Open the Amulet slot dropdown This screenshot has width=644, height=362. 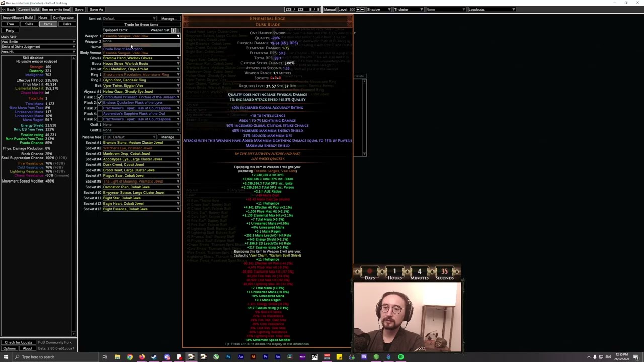click(x=141, y=69)
